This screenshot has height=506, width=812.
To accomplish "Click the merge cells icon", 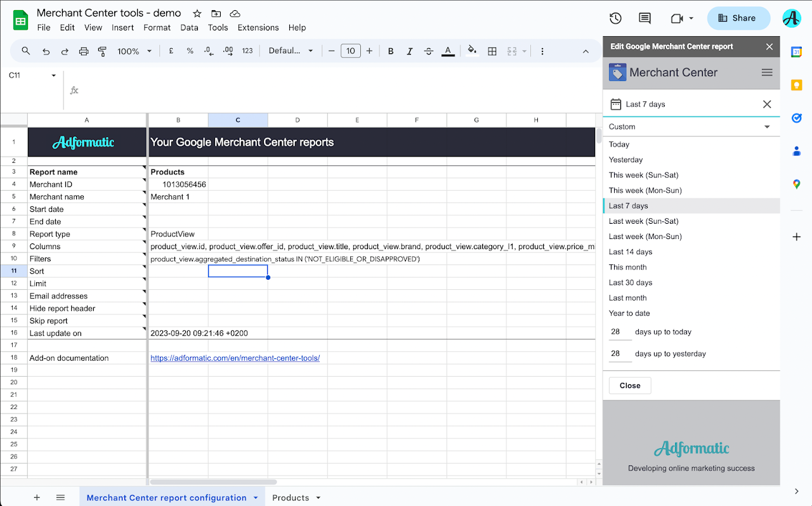I will 512,51.
